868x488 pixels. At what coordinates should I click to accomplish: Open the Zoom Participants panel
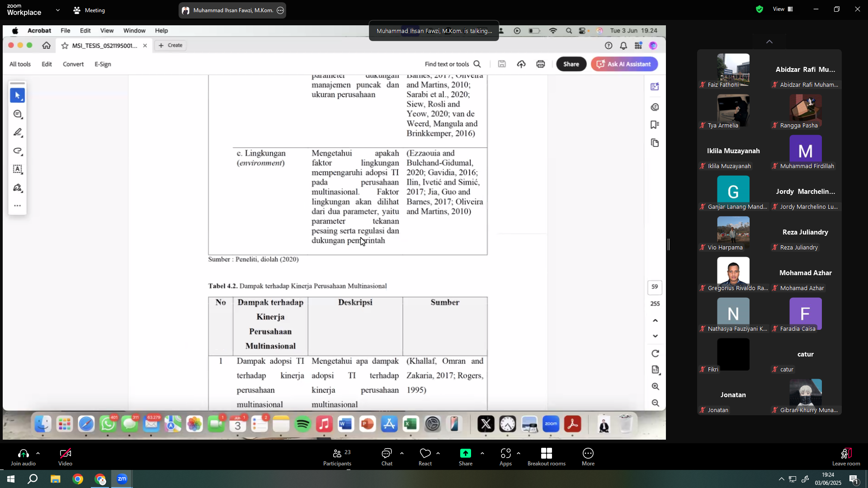point(337,457)
